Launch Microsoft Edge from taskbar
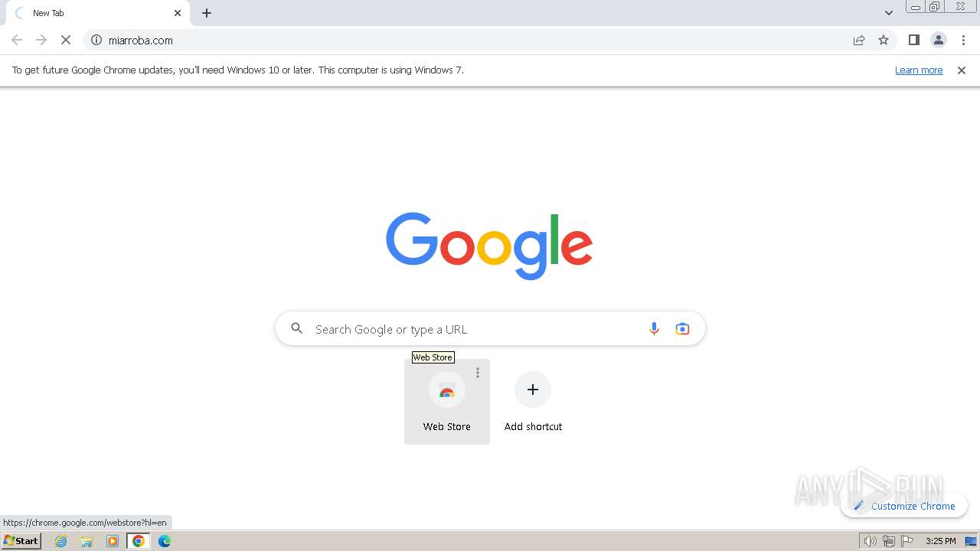 (165, 541)
